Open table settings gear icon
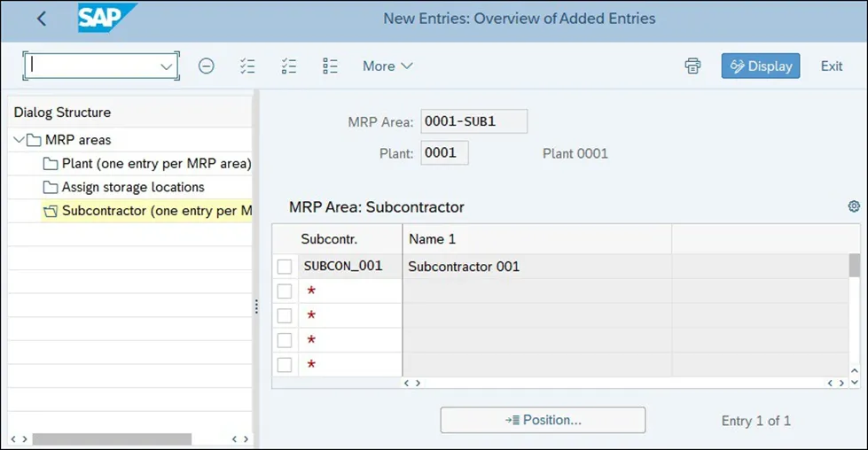Screen dimensions: 868x450 [854, 206]
